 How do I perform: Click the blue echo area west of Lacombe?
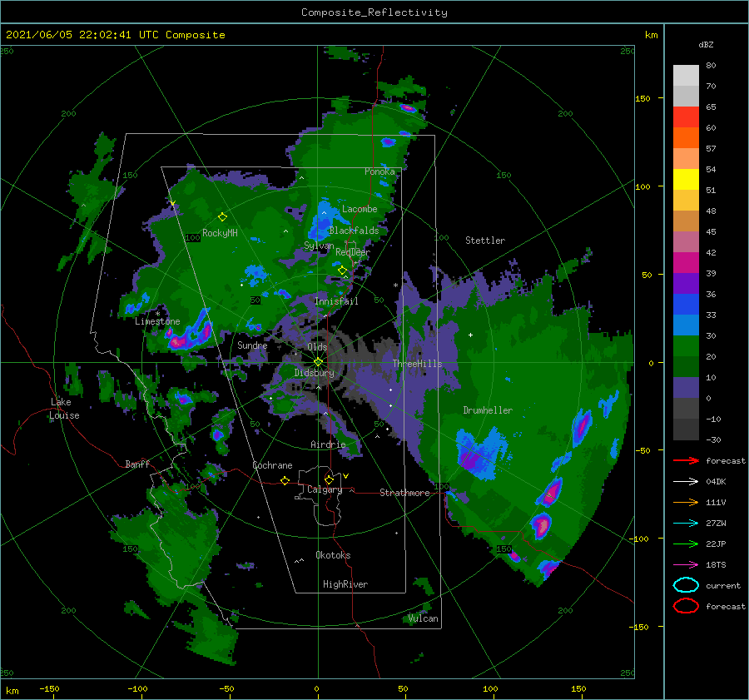321,223
